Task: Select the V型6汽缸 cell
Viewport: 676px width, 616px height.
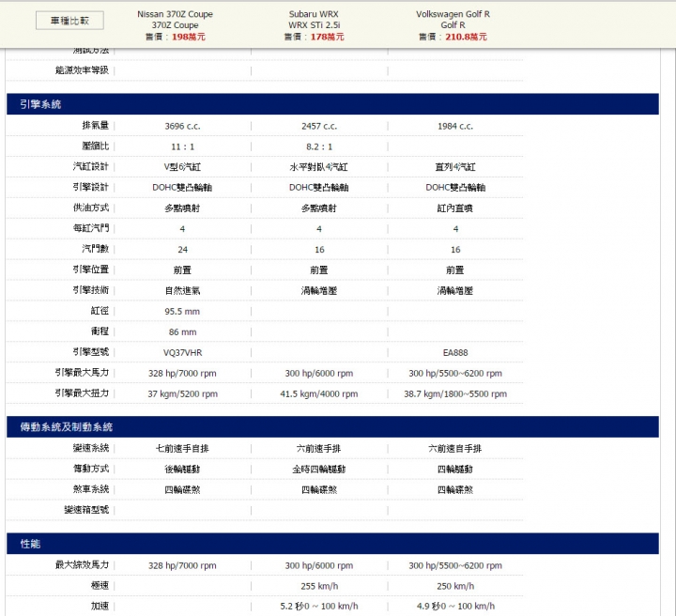Action: click(182, 167)
